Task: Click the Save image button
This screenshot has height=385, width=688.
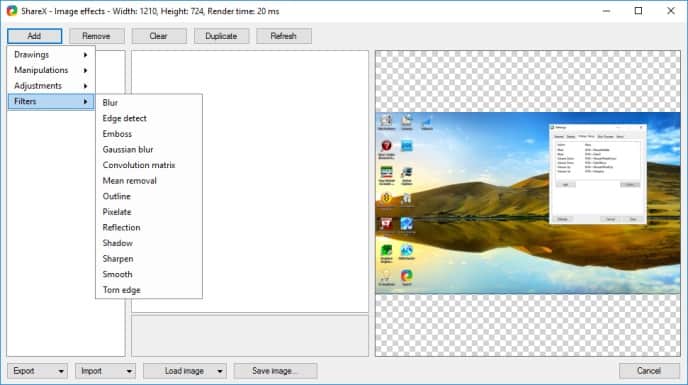Action: click(275, 371)
